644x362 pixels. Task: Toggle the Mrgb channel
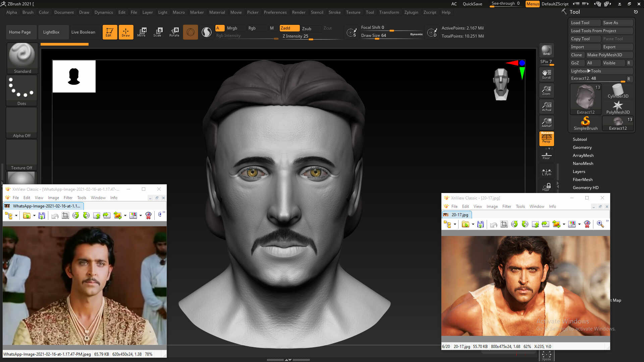click(232, 28)
